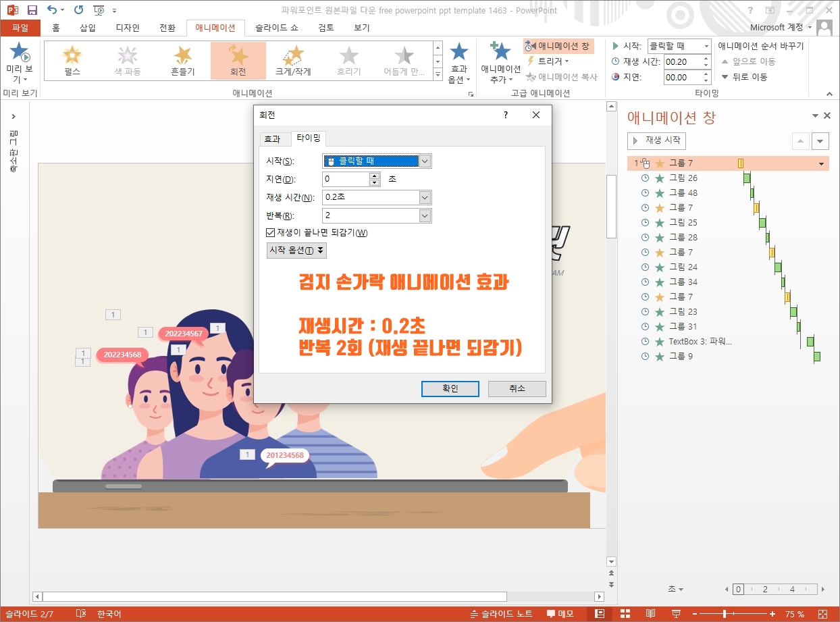840x622 pixels.
Task: Open the 반복 dropdown in dialog
Action: click(425, 215)
